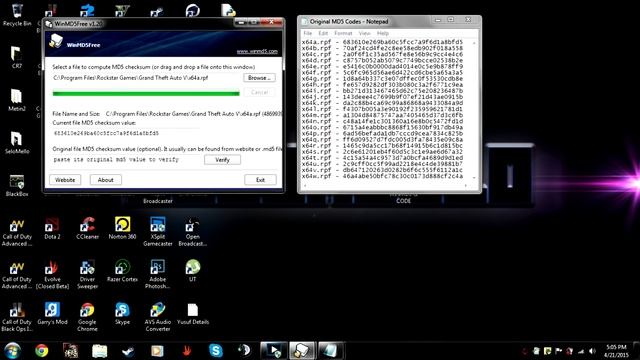Launch the Metin2 desktop shortcut
Image resolution: width=640 pixels, height=360 pixels.
point(16,100)
